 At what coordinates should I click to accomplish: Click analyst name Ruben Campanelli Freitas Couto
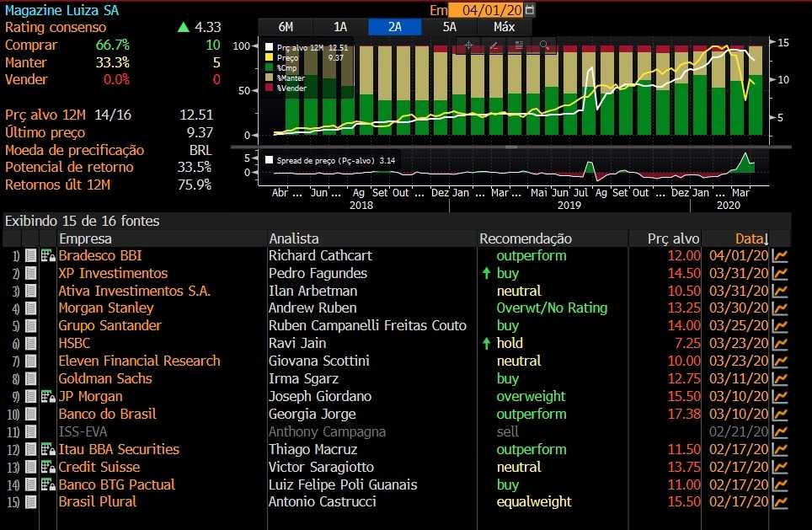(x=367, y=325)
